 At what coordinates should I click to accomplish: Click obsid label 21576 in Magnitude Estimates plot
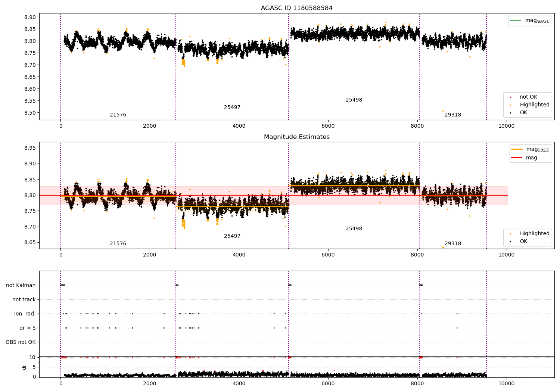point(118,244)
